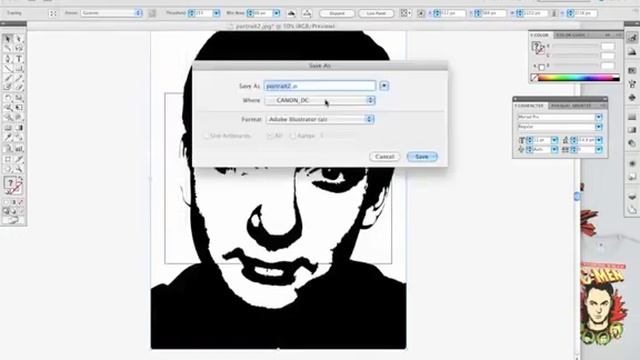Select the Rotate tool

(x=8, y=98)
